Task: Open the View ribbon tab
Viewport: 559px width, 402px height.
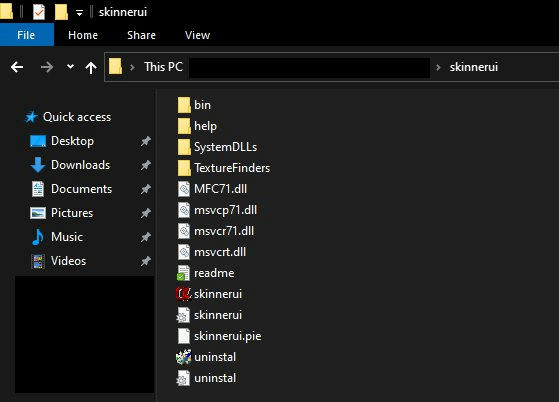Action: [198, 35]
